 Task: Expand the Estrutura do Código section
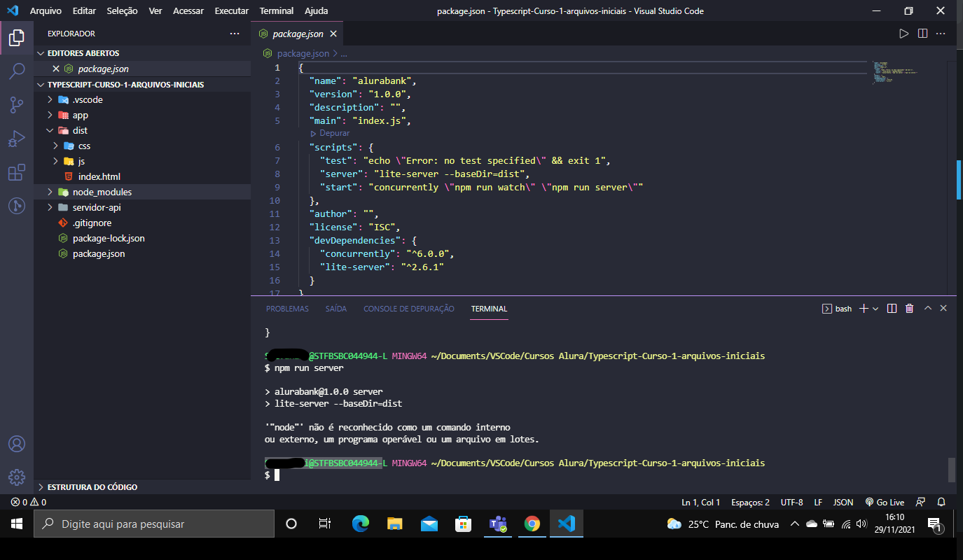[x=142, y=487]
